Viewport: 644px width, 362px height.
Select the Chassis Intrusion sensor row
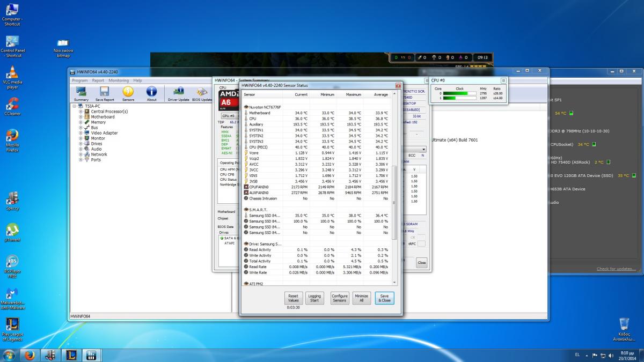317,198
